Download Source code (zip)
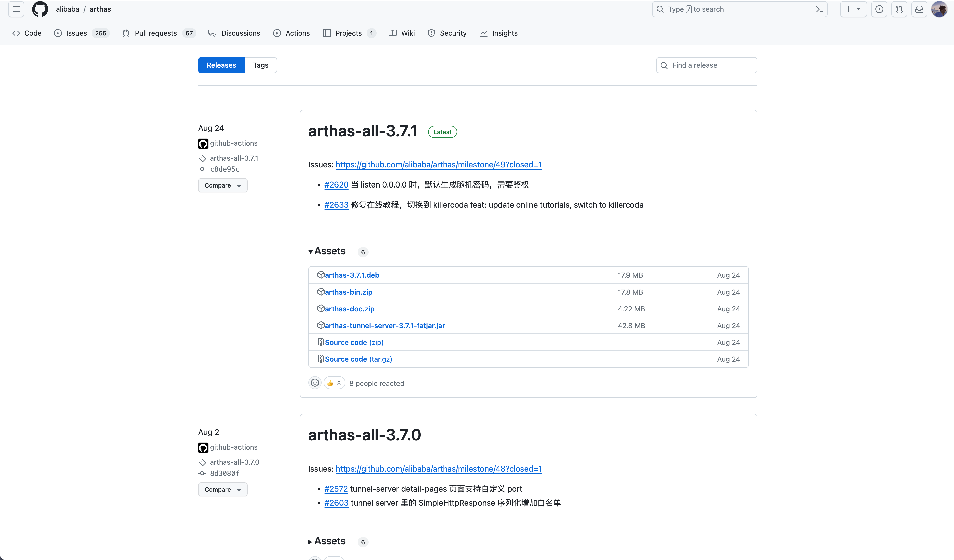The width and height of the screenshot is (954, 560). 354,342
